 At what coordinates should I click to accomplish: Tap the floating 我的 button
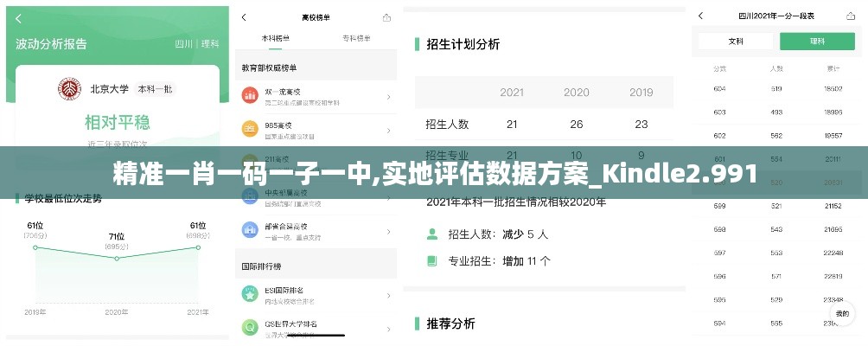coord(842,314)
